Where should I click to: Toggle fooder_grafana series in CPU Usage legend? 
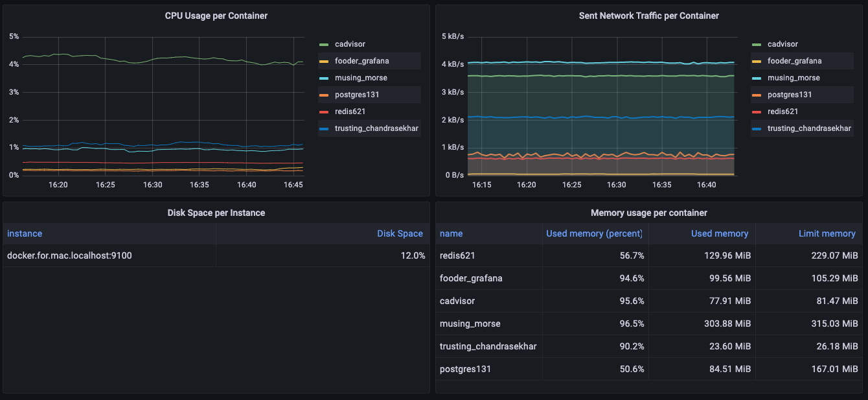tap(361, 62)
